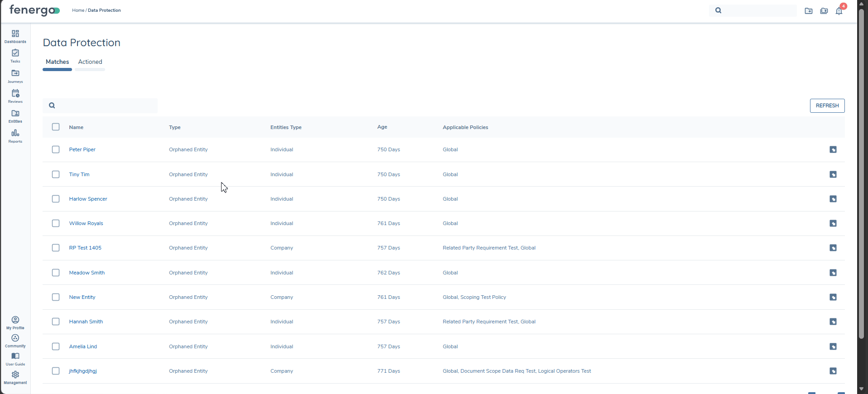
Task: Click 'Company' in RP Test 1405 row
Action: pos(282,248)
